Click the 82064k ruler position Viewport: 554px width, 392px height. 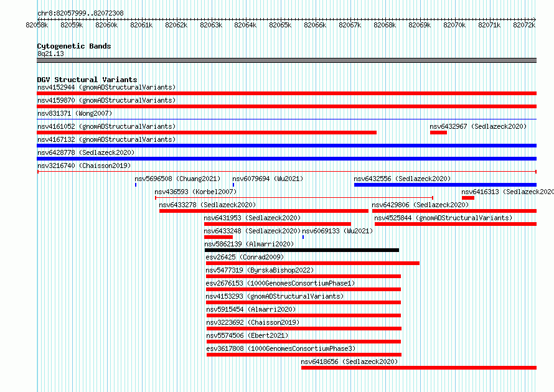(x=245, y=25)
